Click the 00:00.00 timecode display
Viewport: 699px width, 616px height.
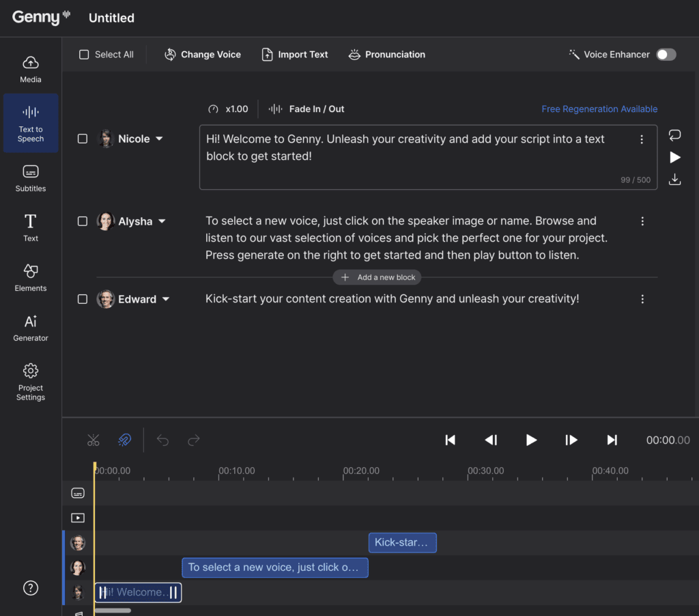668,440
